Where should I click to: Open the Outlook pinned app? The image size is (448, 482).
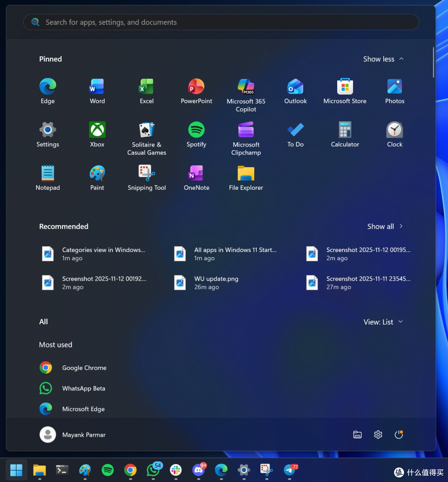(x=295, y=91)
